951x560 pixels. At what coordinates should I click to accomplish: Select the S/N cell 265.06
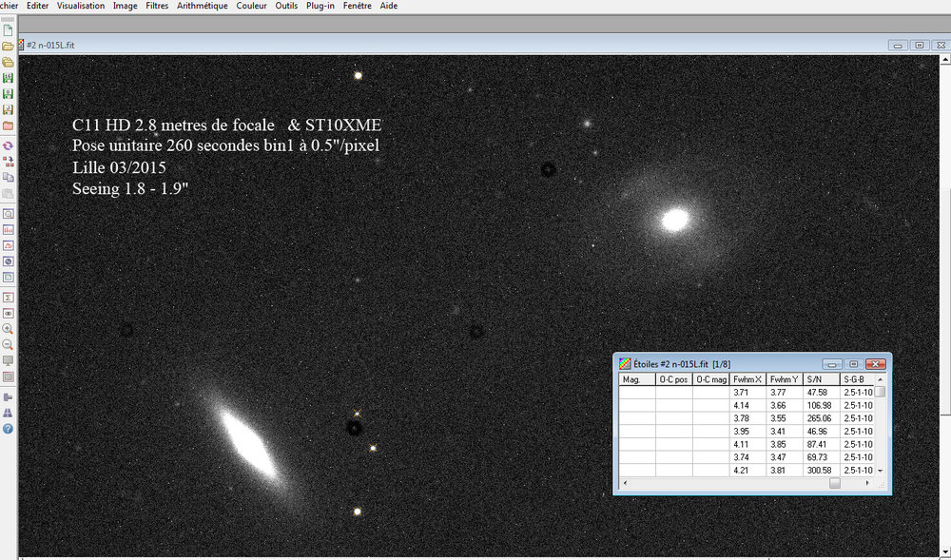click(822, 418)
